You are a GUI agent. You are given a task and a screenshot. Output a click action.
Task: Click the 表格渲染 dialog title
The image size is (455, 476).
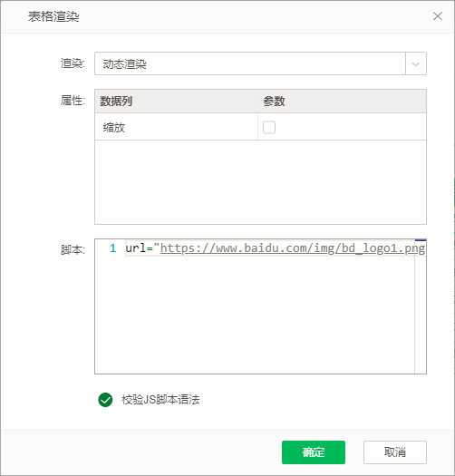pyautogui.click(x=53, y=16)
